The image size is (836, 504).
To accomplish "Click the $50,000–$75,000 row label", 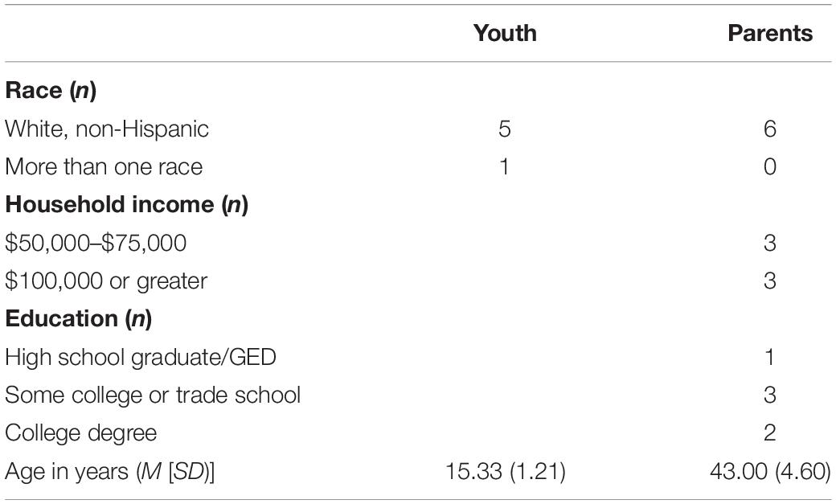I will (96, 244).
